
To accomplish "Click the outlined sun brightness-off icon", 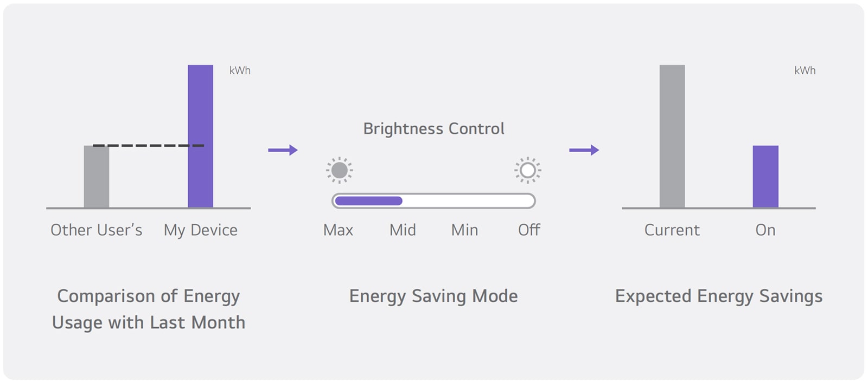I will coord(527,170).
